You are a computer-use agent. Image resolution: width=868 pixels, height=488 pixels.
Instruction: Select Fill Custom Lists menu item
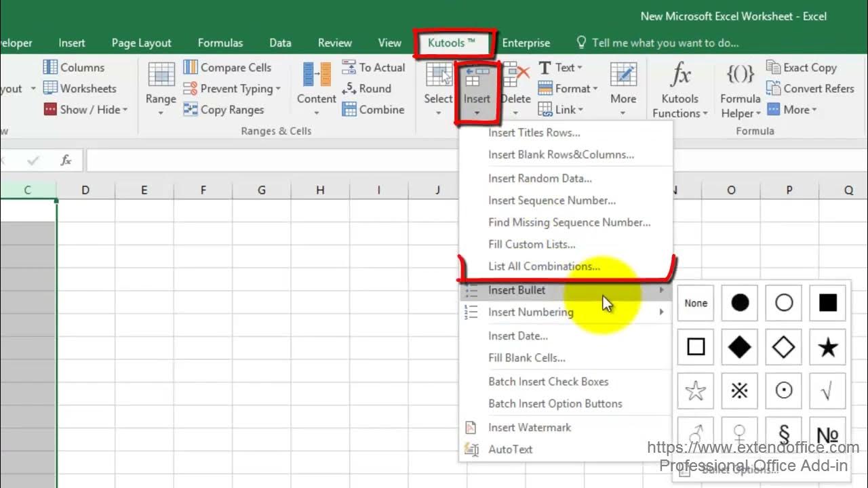click(x=566, y=244)
